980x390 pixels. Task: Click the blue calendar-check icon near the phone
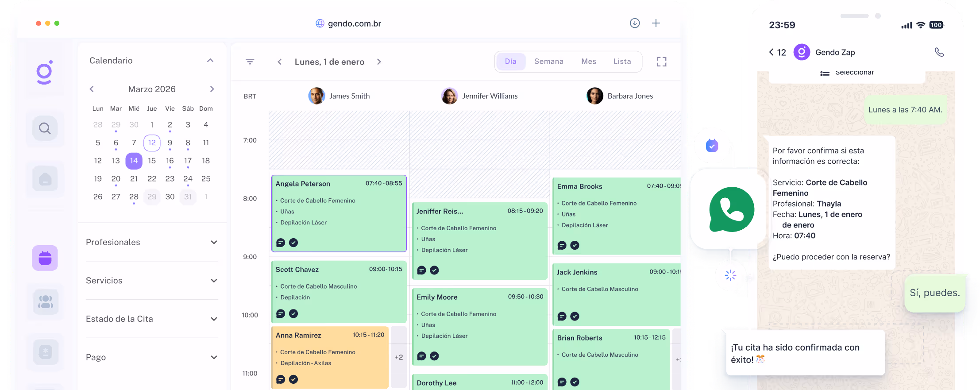712,145
